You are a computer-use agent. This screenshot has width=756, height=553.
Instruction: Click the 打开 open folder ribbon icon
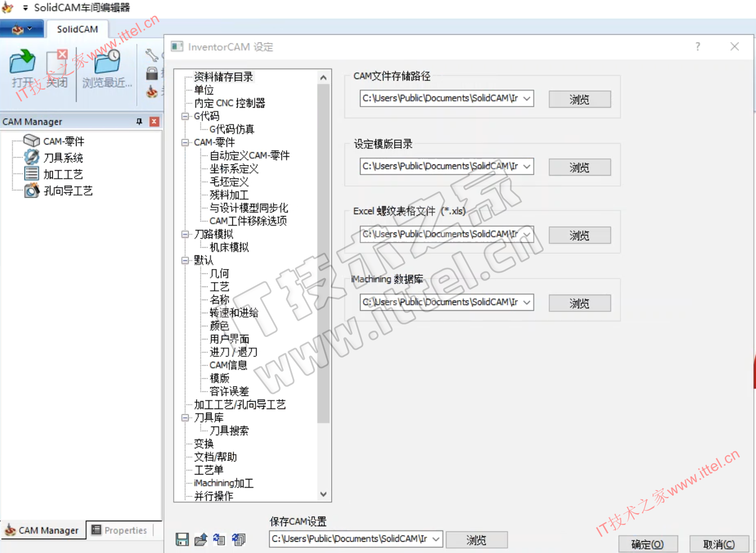(22, 62)
